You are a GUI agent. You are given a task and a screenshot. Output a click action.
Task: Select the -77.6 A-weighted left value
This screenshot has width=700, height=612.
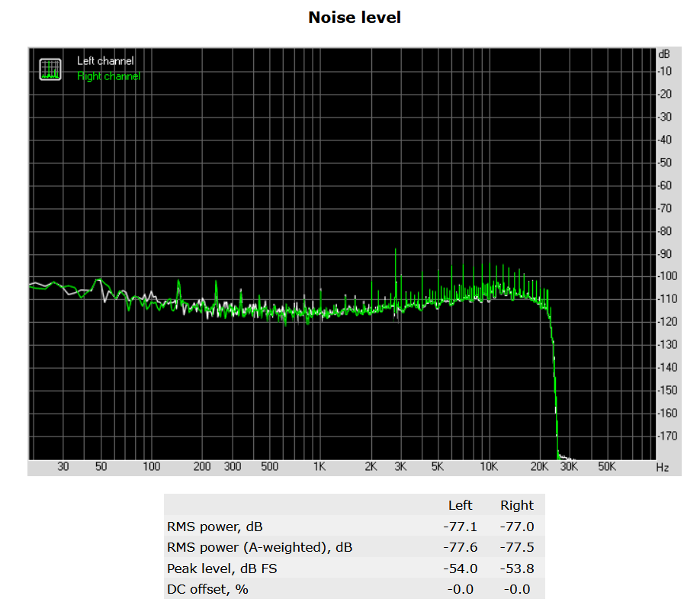tap(461, 547)
